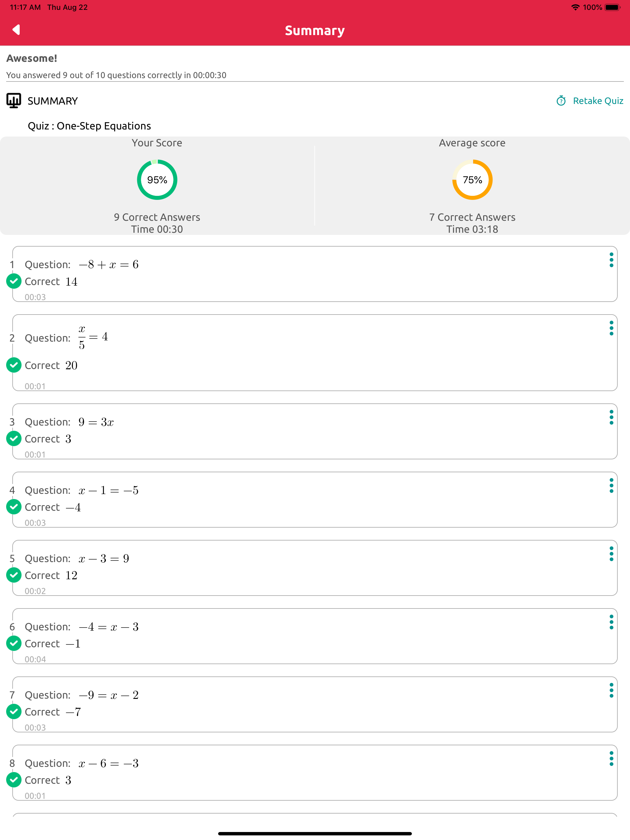Open more options for question 3
The image size is (630, 840).
tap(611, 418)
